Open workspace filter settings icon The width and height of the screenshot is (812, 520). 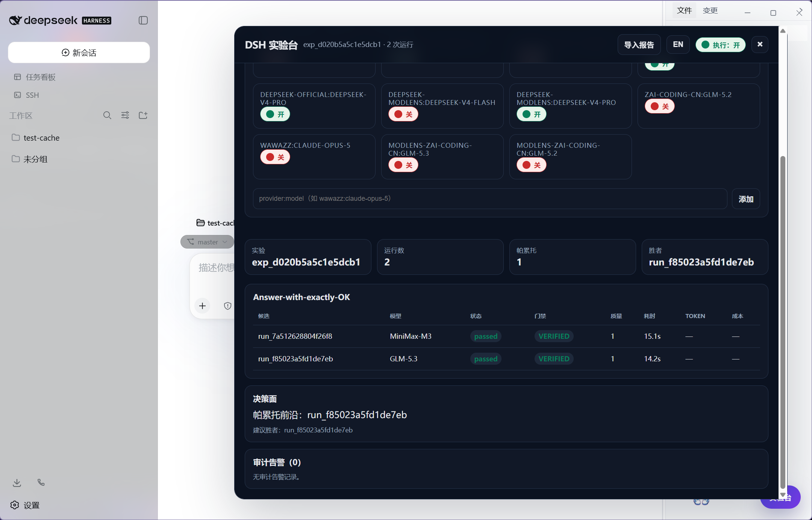(125, 115)
